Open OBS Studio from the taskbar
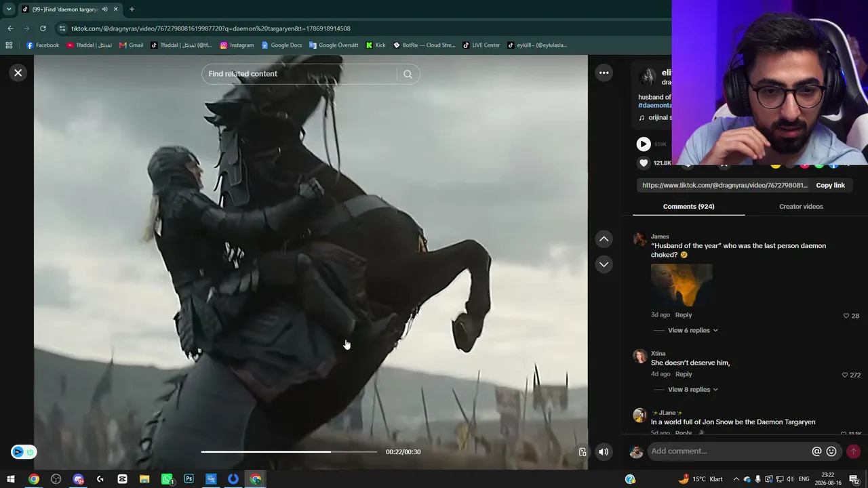 (56, 479)
